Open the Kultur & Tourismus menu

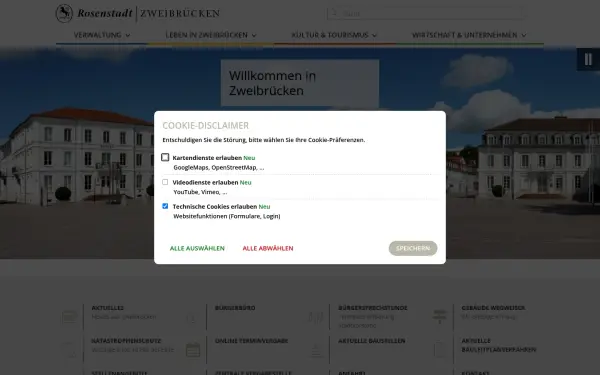click(x=330, y=35)
